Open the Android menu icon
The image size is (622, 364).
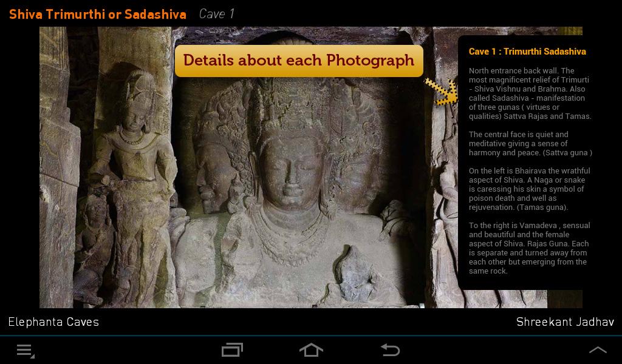[x=26, y=351]
